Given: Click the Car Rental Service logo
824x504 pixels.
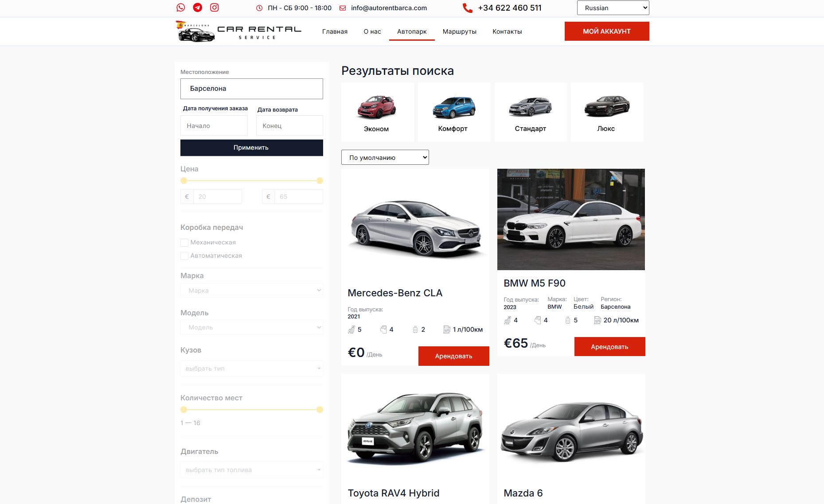Looking at the screenshot, I should (x=238, y=31).
